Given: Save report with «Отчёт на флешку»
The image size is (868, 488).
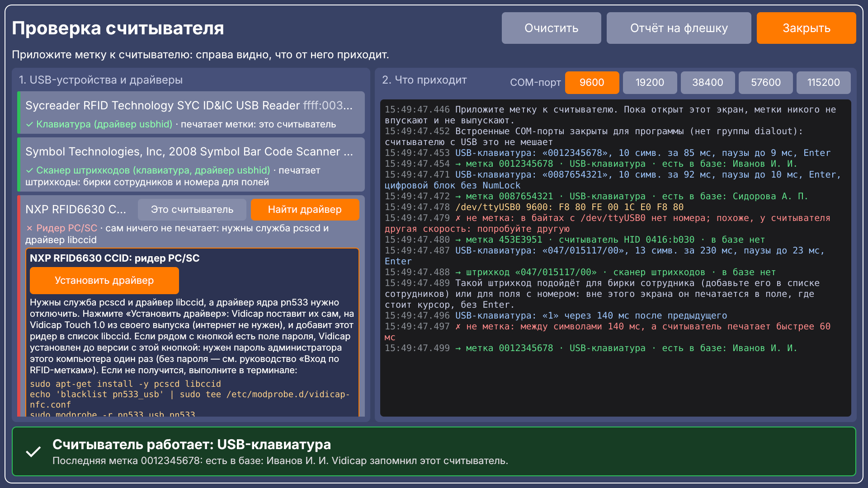Looking at the screenshot, I should 679,28.
